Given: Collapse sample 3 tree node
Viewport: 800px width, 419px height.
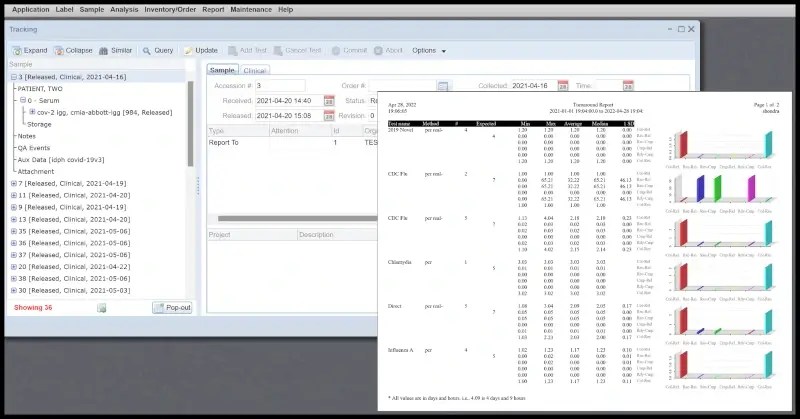Looking at the screenshot, I should [14, 77].
